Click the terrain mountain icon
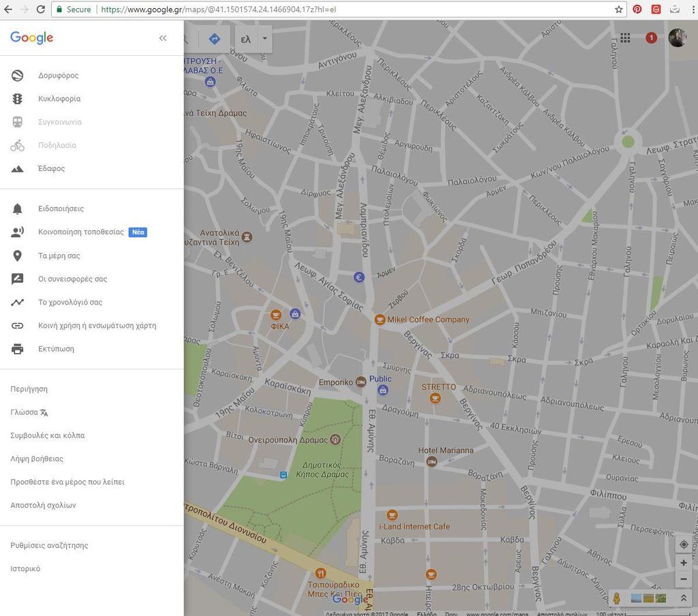Screen dimensions: 698x616 17,169
